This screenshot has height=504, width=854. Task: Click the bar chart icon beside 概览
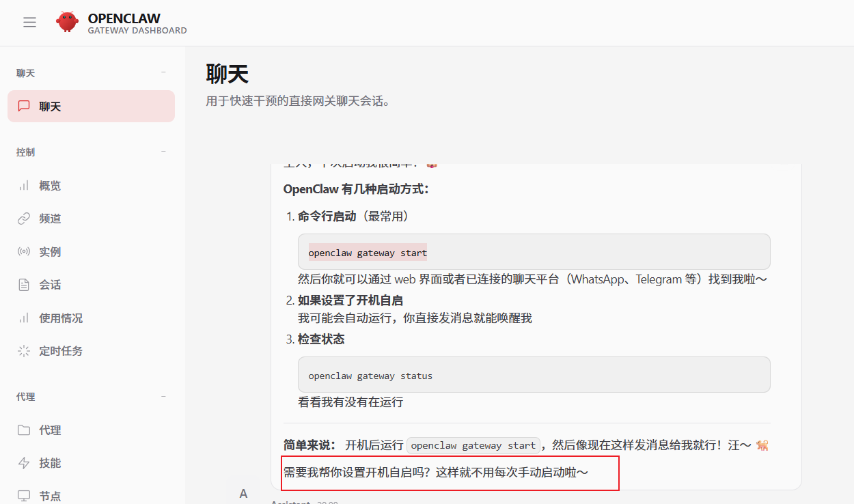(x=24, y=186)
